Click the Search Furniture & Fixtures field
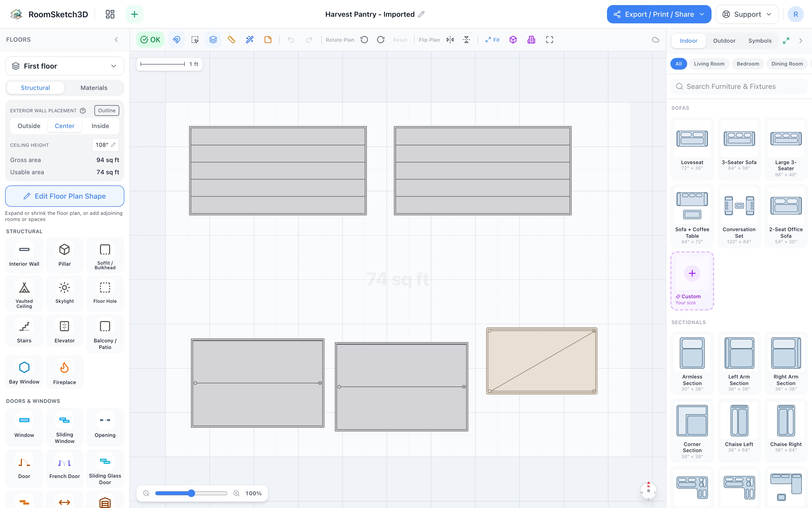 (739, 86)
